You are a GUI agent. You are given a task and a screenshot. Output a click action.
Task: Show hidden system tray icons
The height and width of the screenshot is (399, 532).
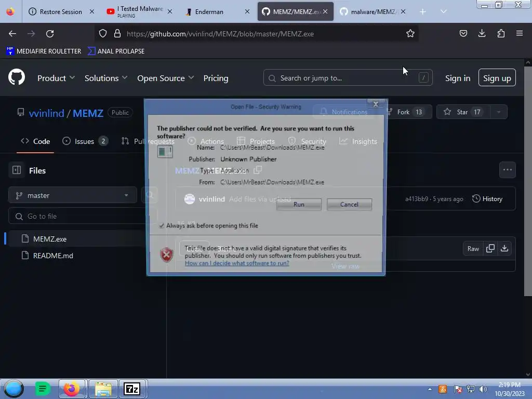click(x=430, y=390)
